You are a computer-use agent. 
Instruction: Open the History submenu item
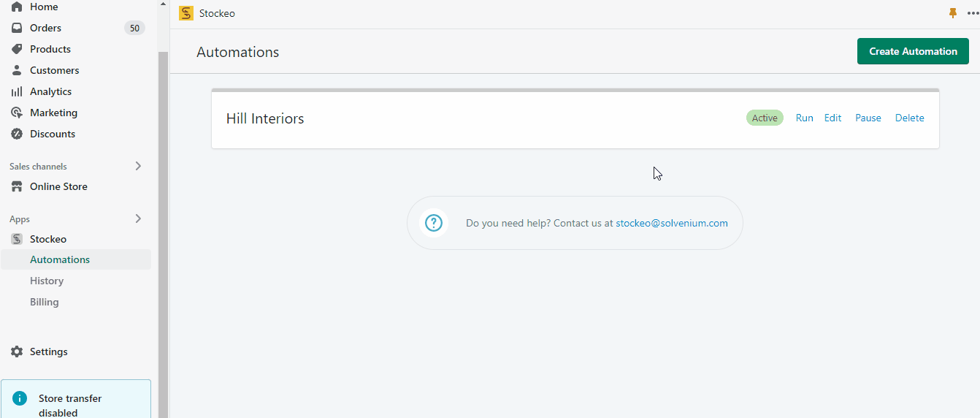click(47, 281)
